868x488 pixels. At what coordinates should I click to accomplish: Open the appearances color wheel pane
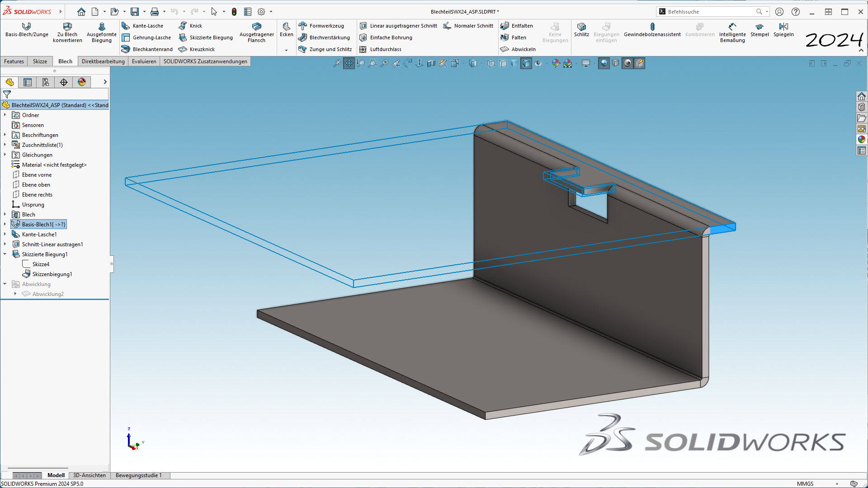(x=861, y=140)
